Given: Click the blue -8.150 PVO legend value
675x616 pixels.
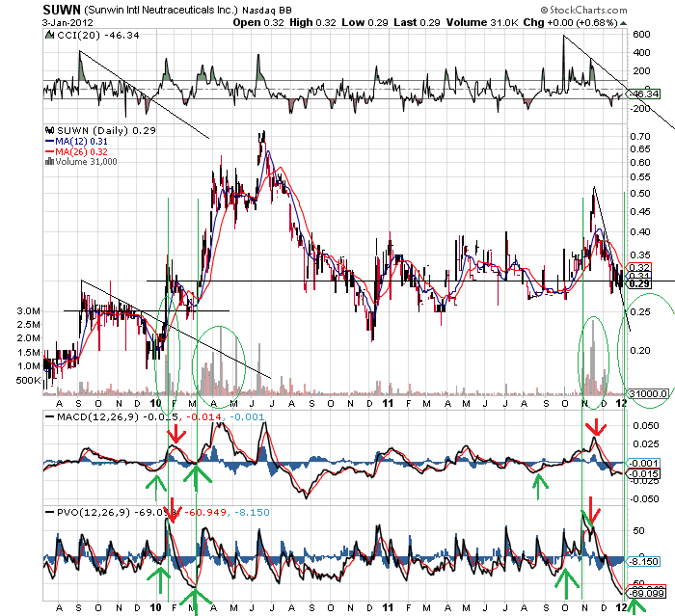Looking at the screenshot, I should 251,512.
